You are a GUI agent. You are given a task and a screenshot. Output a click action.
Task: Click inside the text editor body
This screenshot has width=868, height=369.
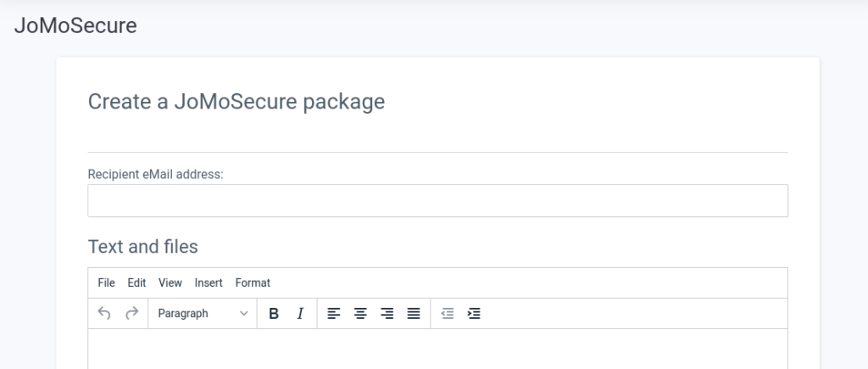(x=437, y=349)
